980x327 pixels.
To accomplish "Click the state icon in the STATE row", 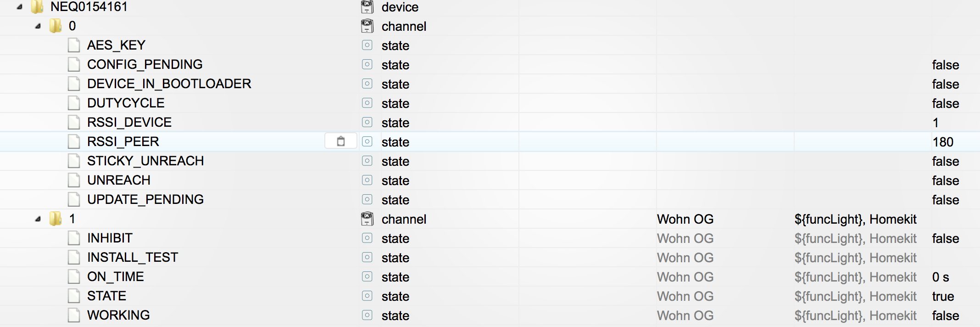I will 367,296.
